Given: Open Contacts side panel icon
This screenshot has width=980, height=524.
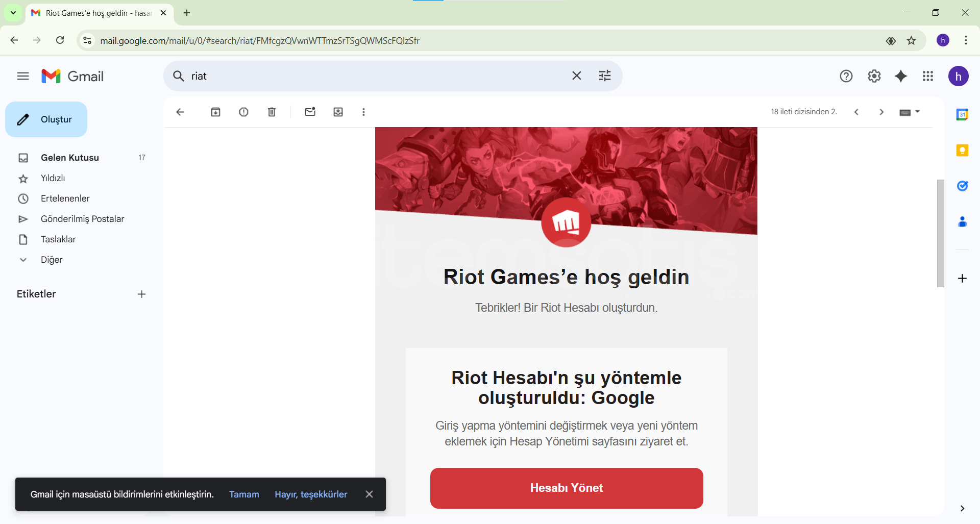Looking at the screenshot, I should 962,221.
